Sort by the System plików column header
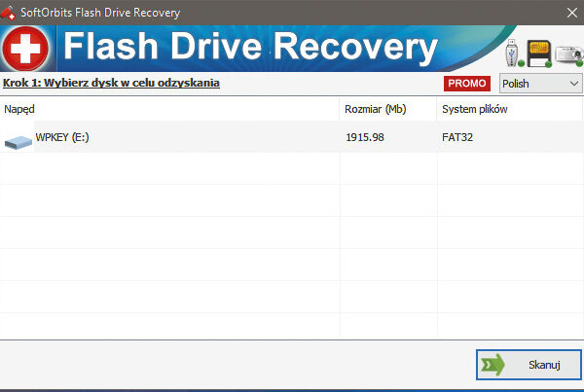Viewport: 584px width, 392px height. [x=474, y=109]
